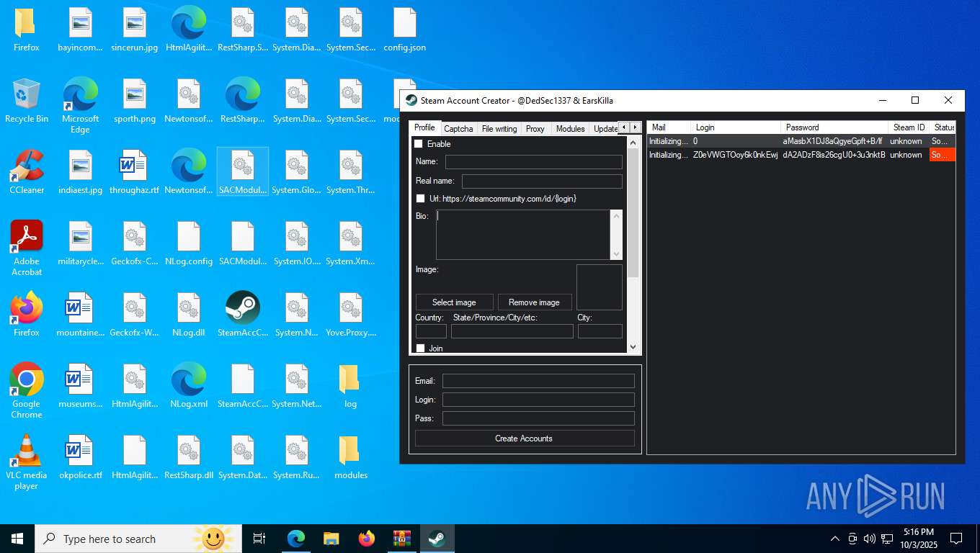This screenshot has height=553, width=980.
Task: Select the RestSharp.dll file icon
Action: pyautogui.click(x=189, y=457)
